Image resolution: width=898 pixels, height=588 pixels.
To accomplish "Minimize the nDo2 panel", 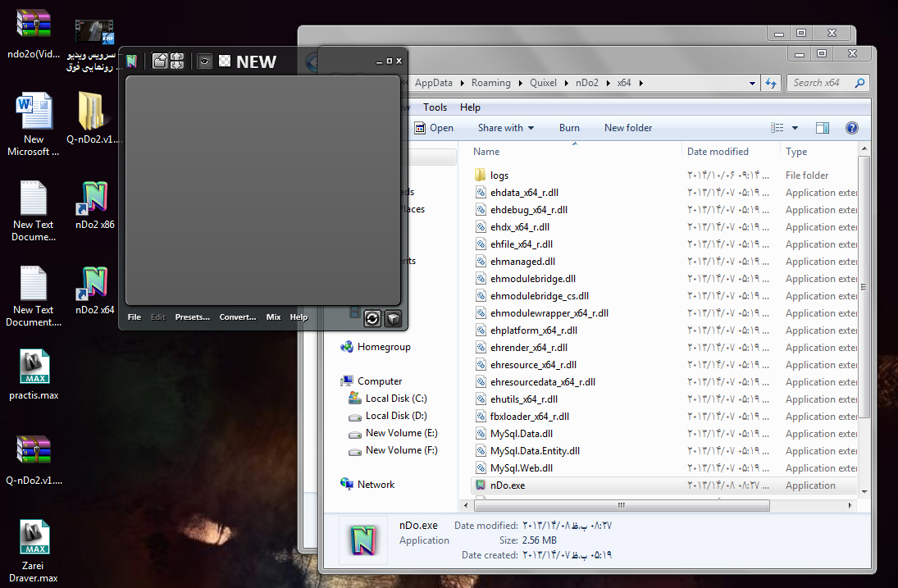I will point(379,62).
